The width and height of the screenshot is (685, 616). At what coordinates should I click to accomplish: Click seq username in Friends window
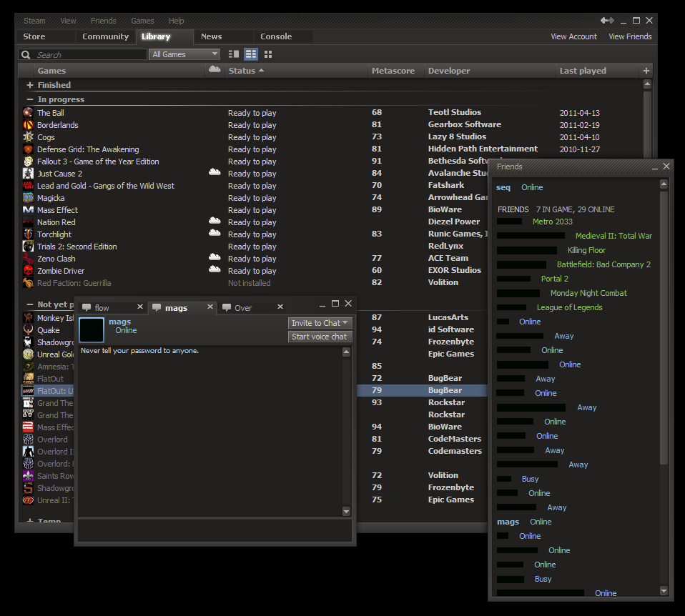tap(503, 187)
